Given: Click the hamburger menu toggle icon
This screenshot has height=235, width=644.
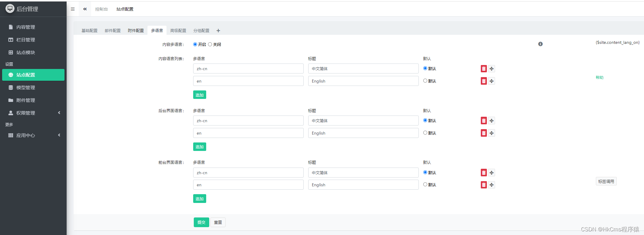Looking at the screenshot, I should 73,9.
